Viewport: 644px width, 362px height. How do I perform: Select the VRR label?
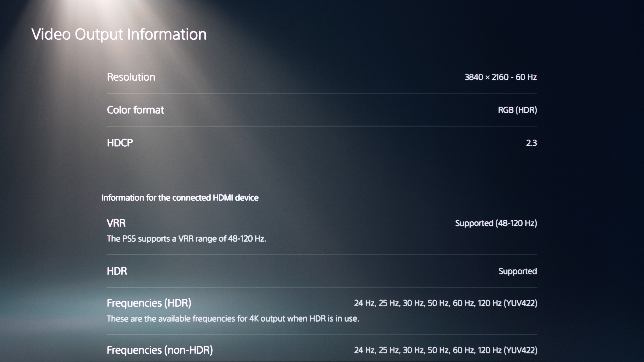pyautogui.click(x=116, y=223)
